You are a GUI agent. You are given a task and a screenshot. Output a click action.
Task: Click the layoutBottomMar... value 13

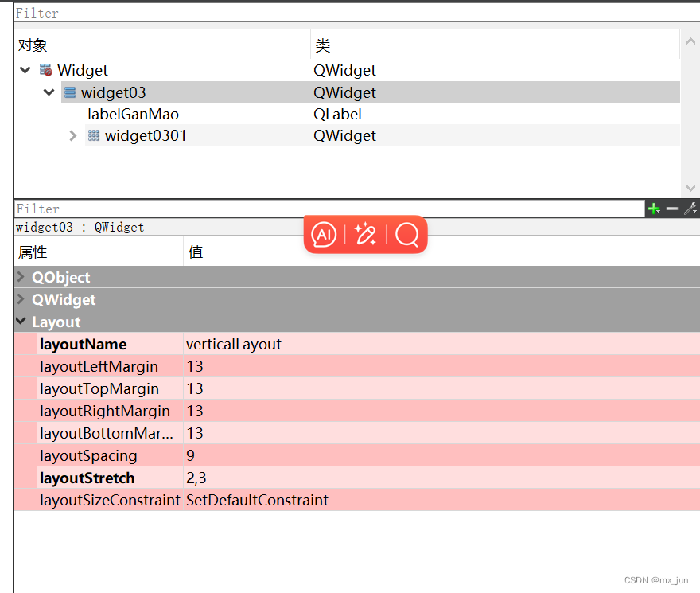click(195, 433)
